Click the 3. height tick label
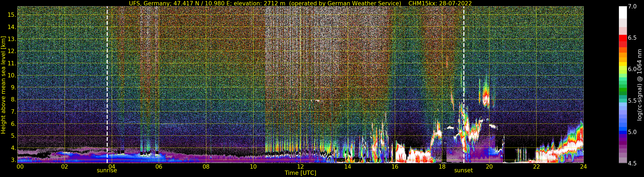Viewport: 644px width, 177px height. click(x=13, y=160)
